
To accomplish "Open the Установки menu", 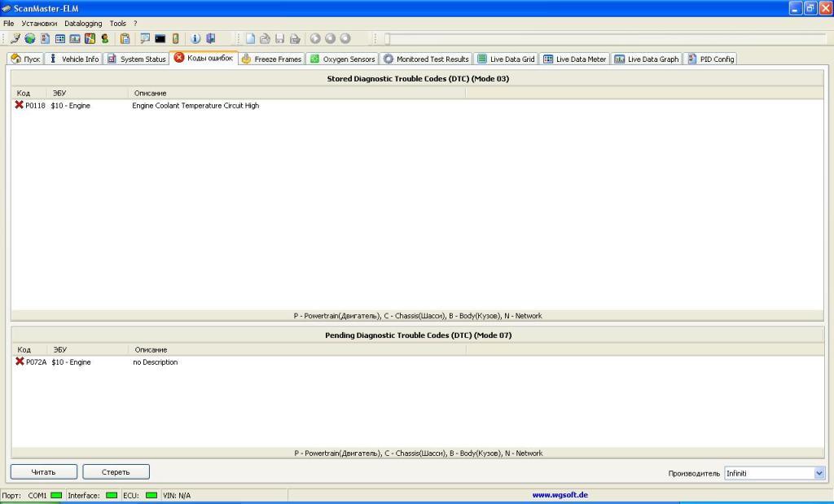I will pyautogui.click(x=39, y=24).
